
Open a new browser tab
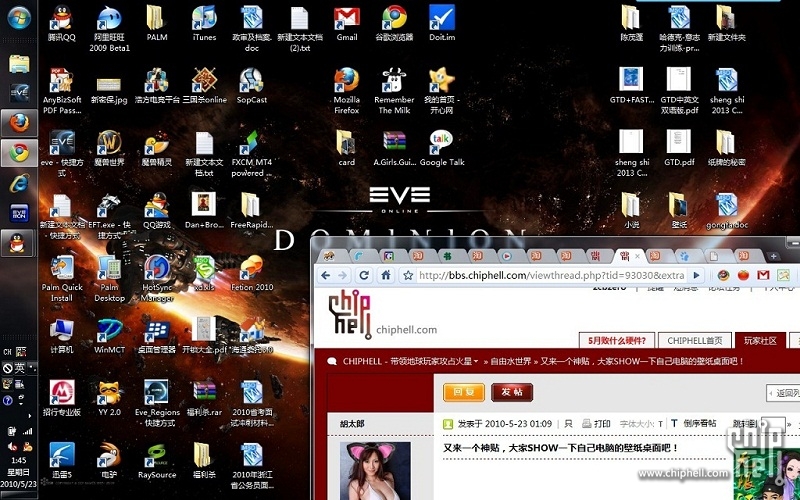click(x=773, y=256)
